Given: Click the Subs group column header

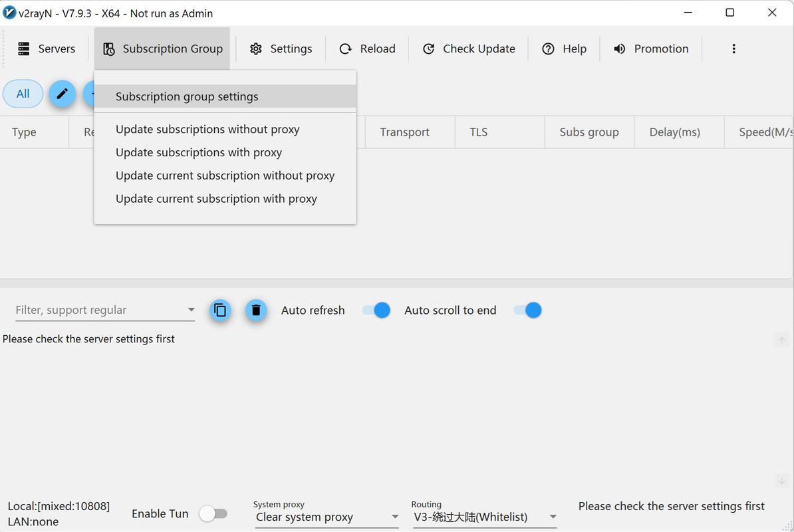Looking at the screenshot, I should pyautogui.click(x=589, y=132).
